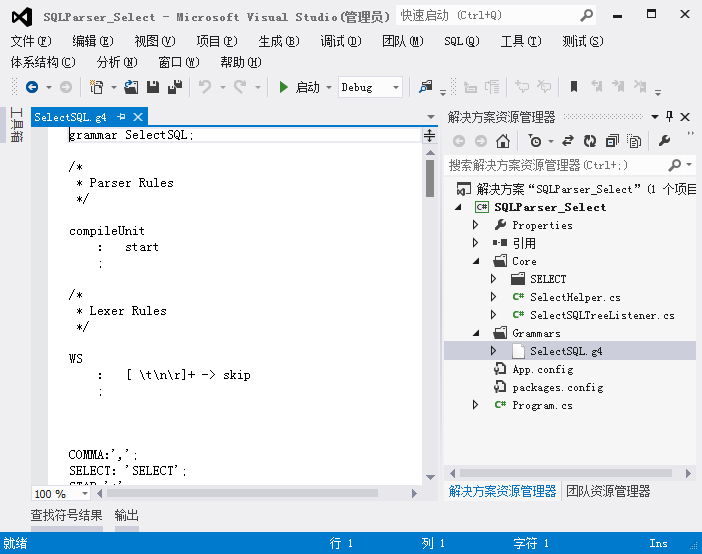702x554 pixels.
Task: Click the search magnifier in Solution Explorer search box
Action: 675,165
